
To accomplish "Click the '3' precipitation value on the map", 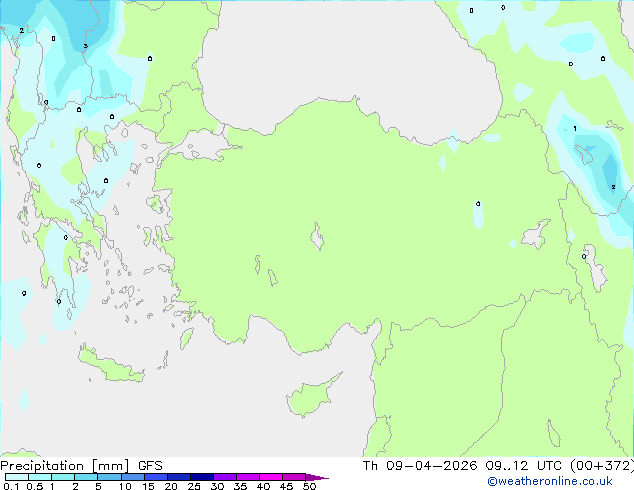I will [85, 46].
